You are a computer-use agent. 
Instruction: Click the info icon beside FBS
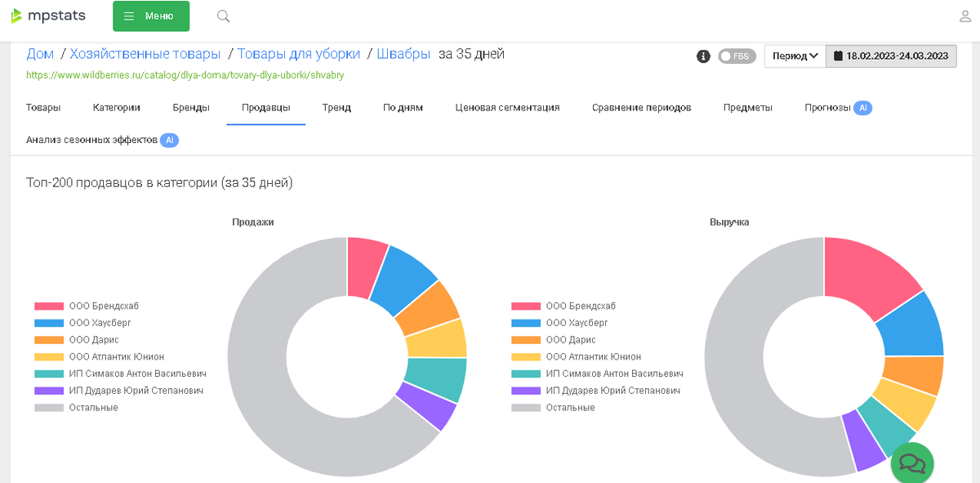coord(702,56)
